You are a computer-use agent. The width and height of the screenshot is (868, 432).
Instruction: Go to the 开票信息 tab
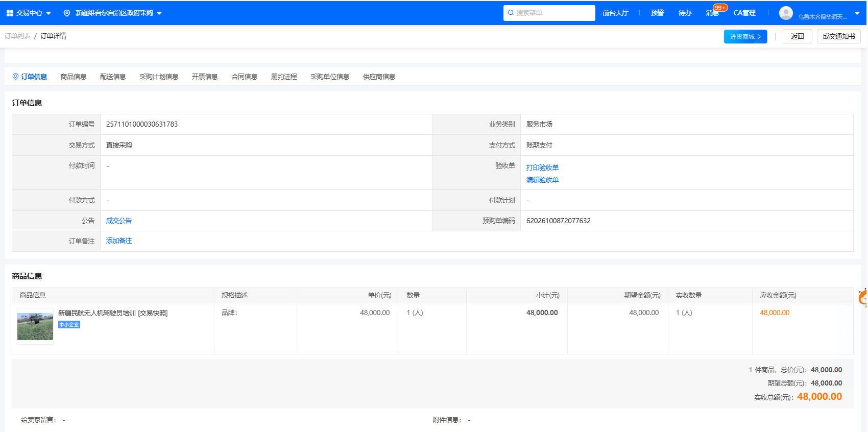[205, 77]
